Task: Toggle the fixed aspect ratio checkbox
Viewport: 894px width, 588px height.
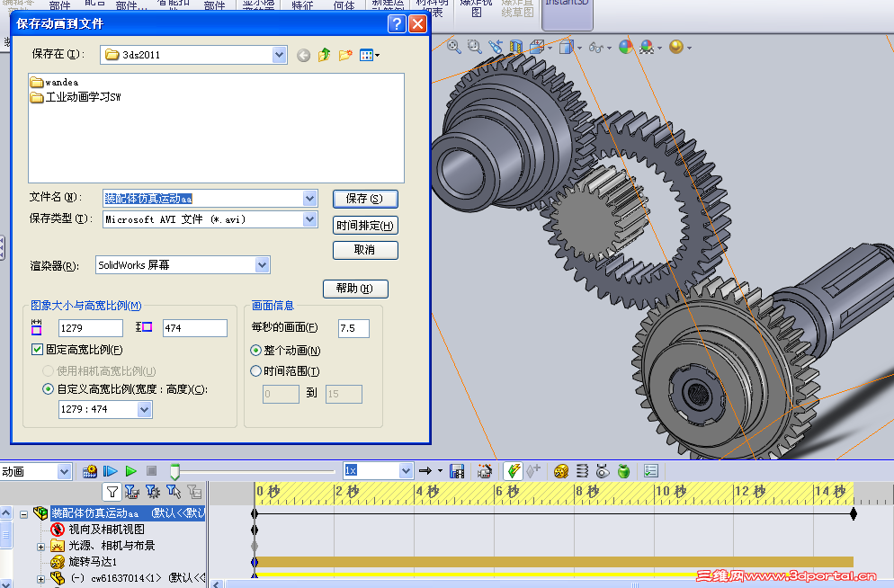Action: click(x=38, y=349)
